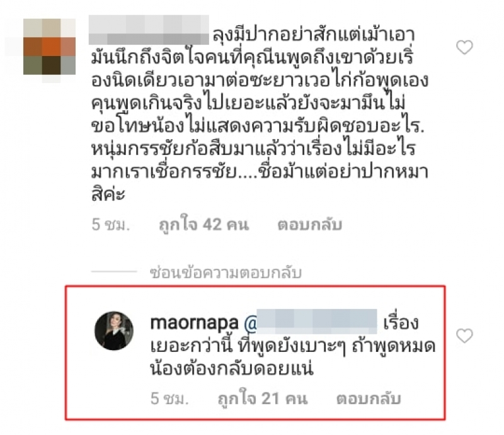Screen dimensions: 504x435
Task: View likes list ถูกใจ 42 คน
Action: (x=204, y=225)
